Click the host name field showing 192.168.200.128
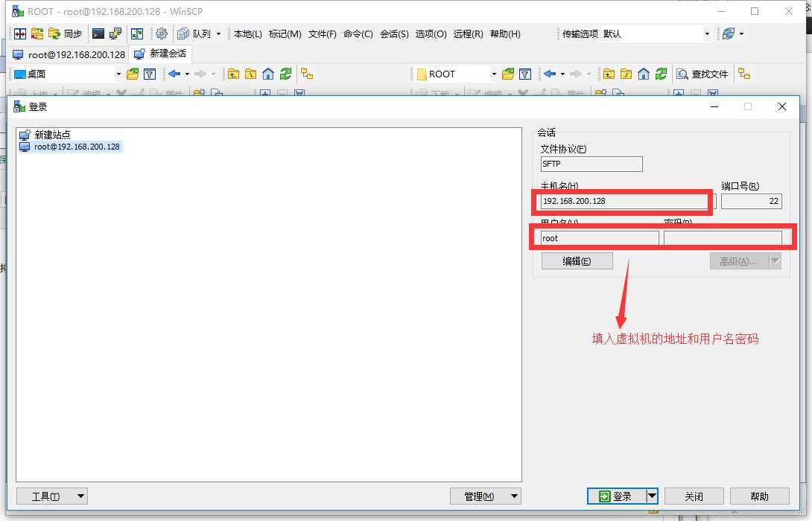812x521 pixels. 628,201
